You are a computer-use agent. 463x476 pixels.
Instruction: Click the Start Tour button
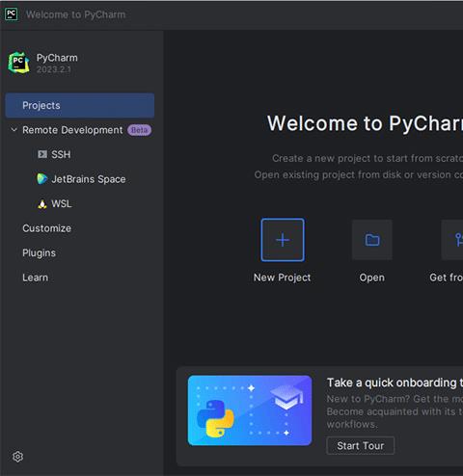click(361, 445)
